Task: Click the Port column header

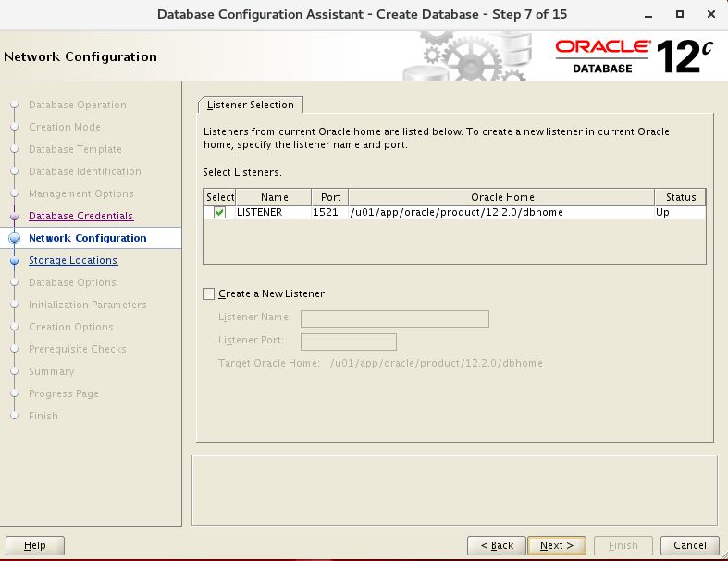Action: pos(330,197)
